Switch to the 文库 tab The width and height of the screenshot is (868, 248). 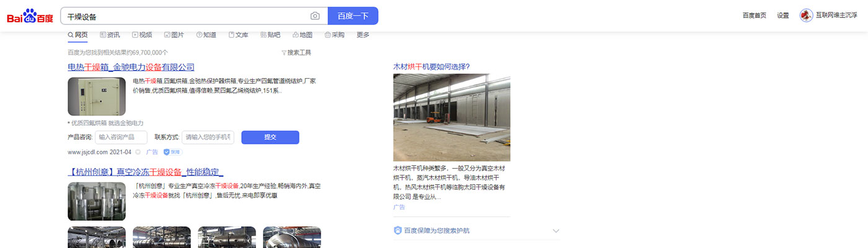tap(238, 35)
